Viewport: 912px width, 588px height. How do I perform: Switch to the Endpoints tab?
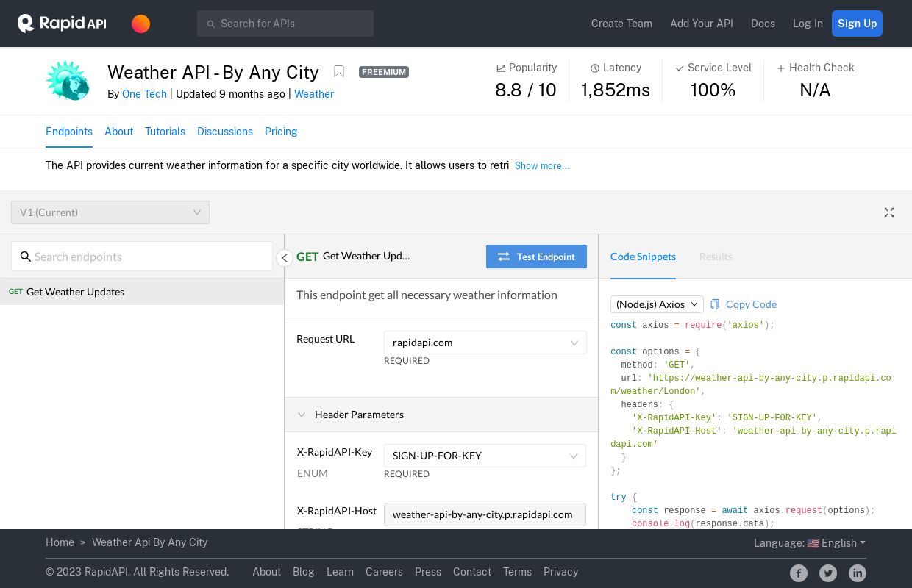click(69, 132)
